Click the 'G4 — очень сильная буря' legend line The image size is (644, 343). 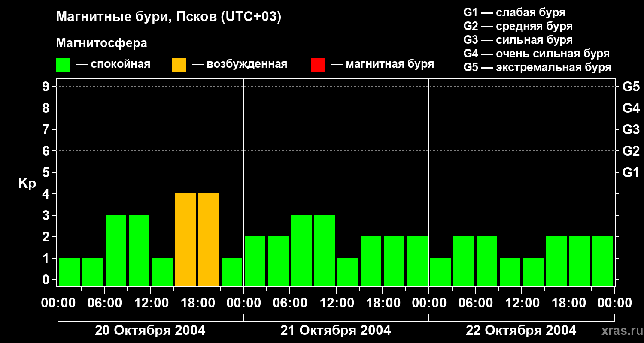coord(537,54)
